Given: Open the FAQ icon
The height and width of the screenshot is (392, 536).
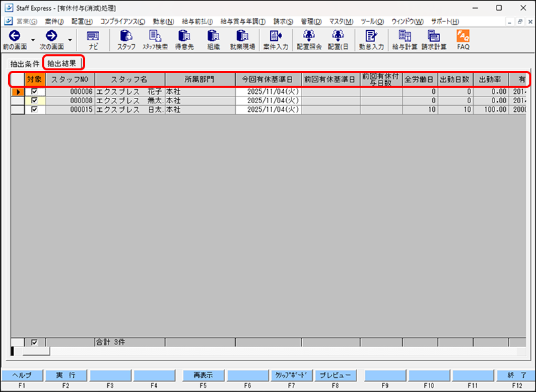Looking at the screenshot, I should point(463,40).
